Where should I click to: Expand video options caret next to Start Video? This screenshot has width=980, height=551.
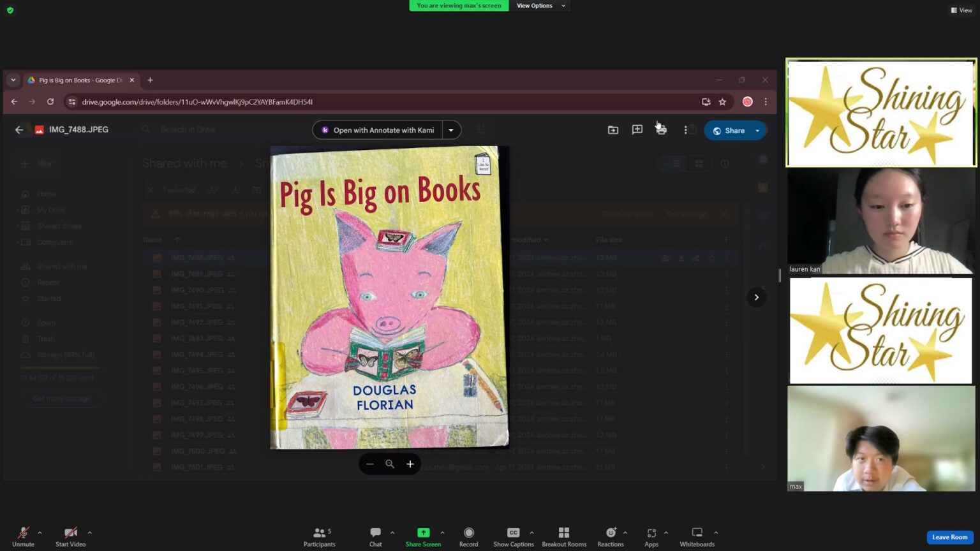tap(89, 533)
